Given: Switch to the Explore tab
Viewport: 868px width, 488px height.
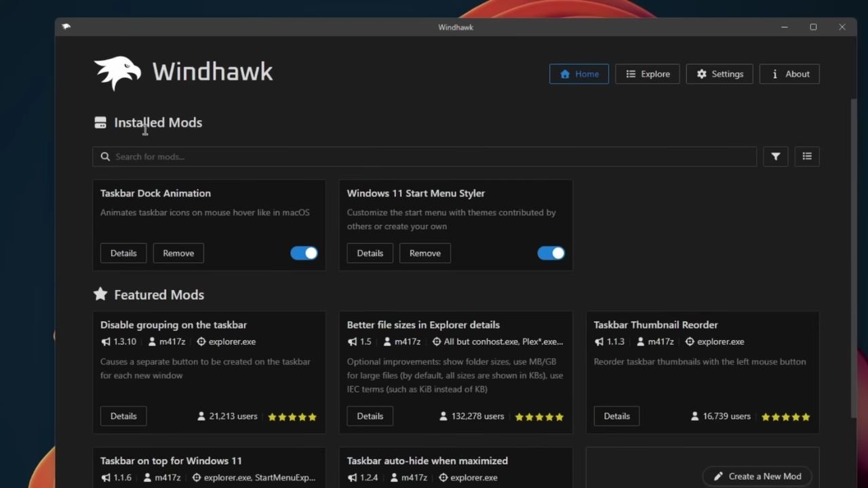Looking at the screenshot, I should point(647,74).
